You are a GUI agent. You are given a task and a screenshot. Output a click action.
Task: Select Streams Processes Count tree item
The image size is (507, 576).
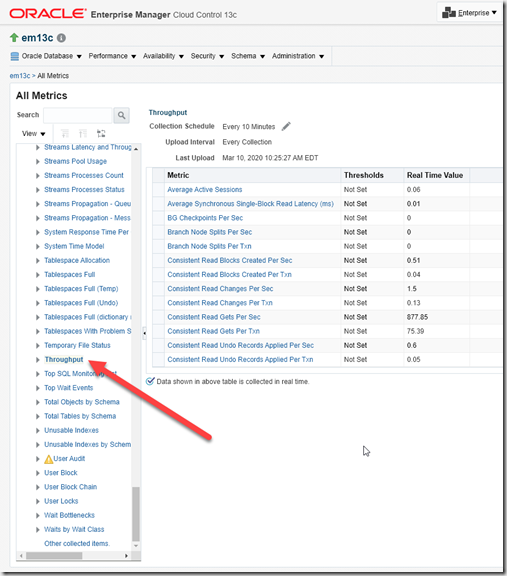tap(84, 176)
